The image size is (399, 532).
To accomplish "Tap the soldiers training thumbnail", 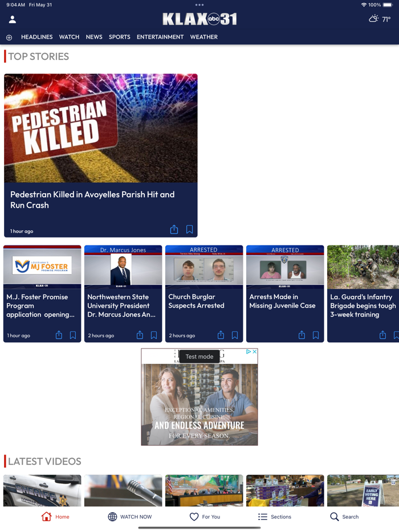I will [x=363, y=267].
